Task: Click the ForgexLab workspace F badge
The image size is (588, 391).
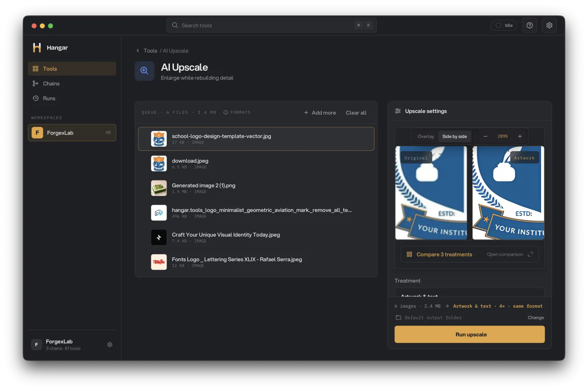Action: 37,133
